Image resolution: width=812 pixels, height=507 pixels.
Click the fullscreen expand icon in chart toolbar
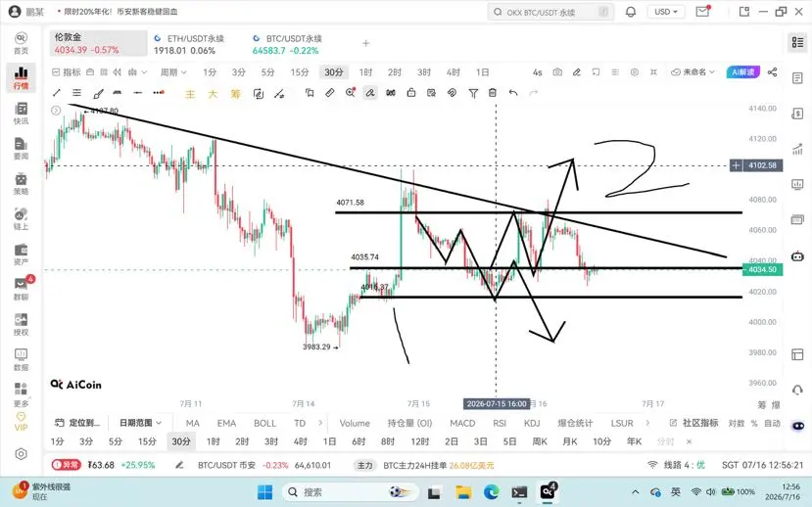point(653,72)
